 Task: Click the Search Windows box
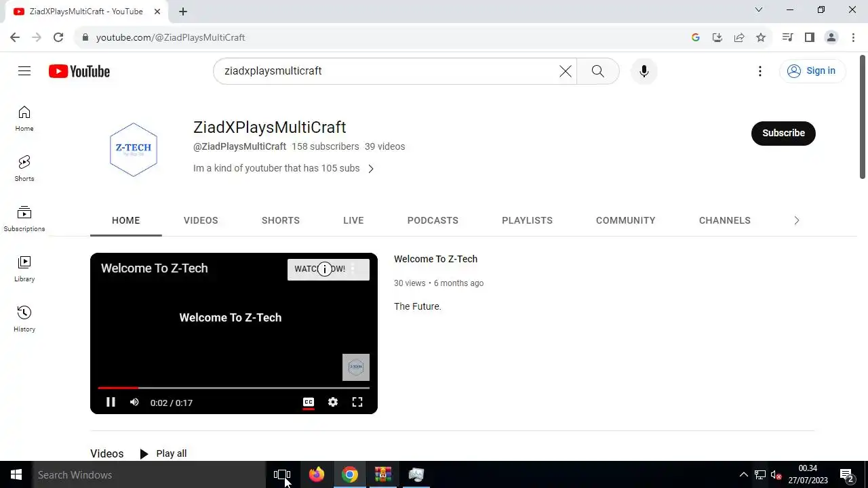click(149, 474)
